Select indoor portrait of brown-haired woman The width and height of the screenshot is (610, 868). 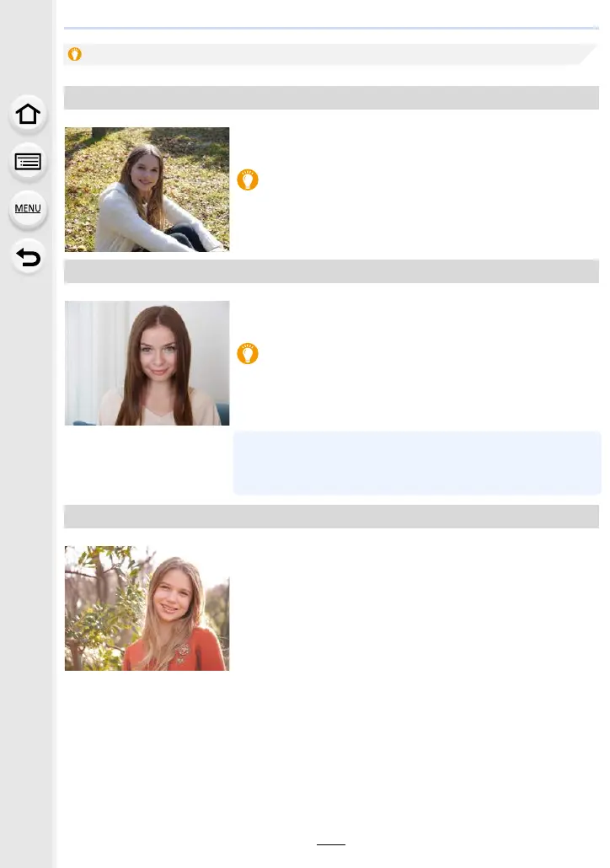coord(147,363)
